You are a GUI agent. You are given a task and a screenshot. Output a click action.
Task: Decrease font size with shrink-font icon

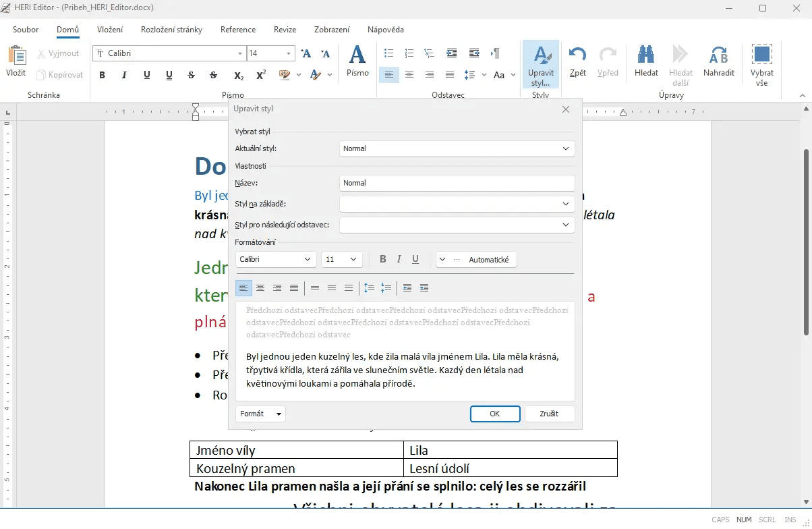pos(326,53)
